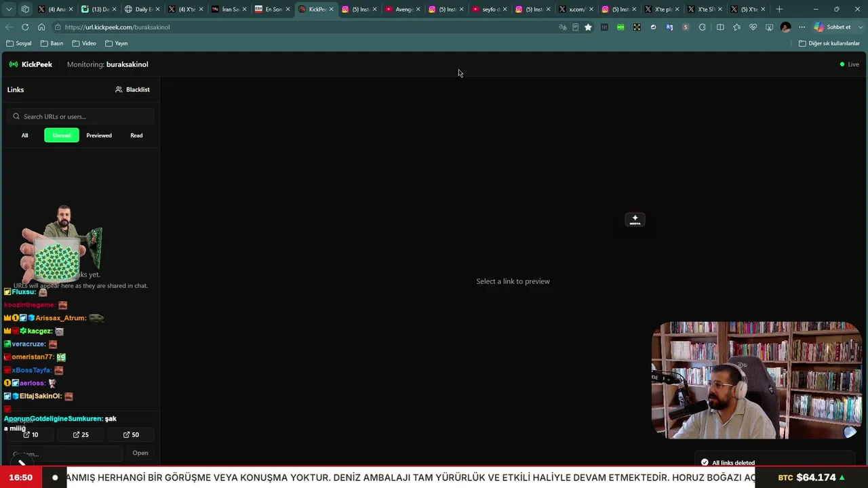Open the tab search dropdown arrow
Viewport: 868px width, 488px height.
click(x=9, y=9)
